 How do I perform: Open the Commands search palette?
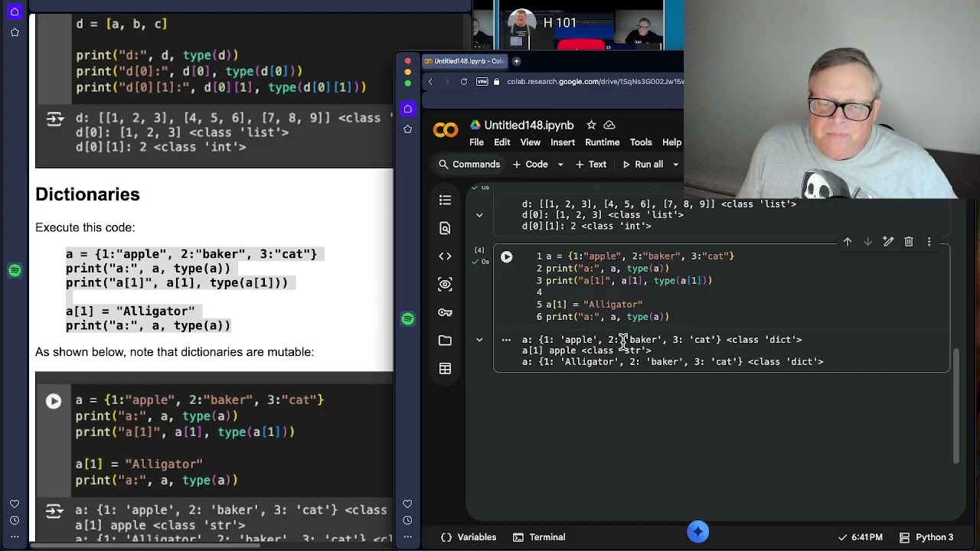pyautogui.click(x=469, y=165)
